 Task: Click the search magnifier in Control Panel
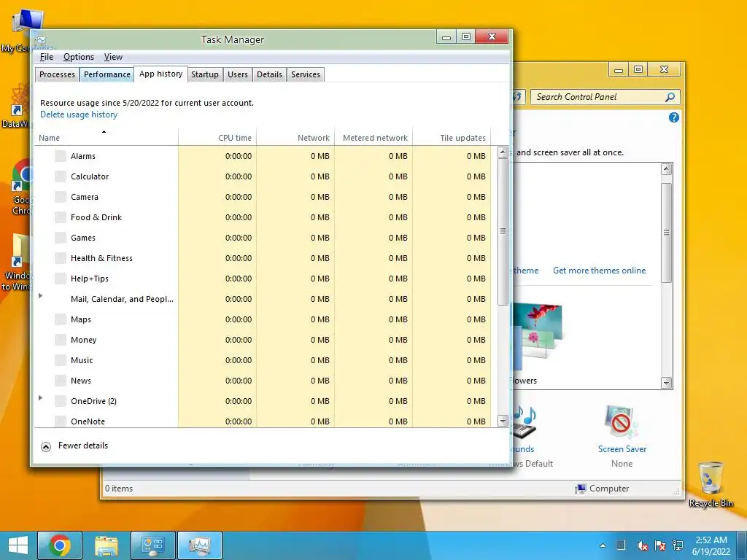[x=670, y=97]
